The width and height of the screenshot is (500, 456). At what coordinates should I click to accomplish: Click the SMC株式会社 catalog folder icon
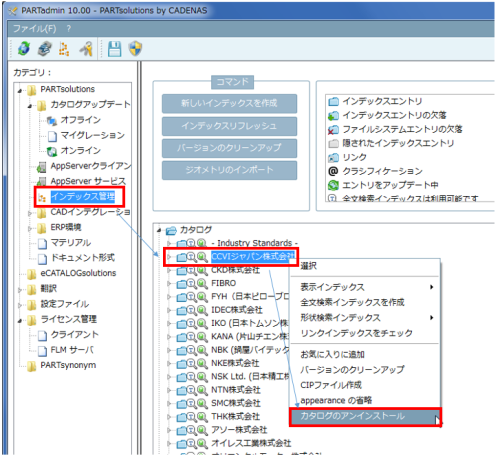(x=181, y=404)
